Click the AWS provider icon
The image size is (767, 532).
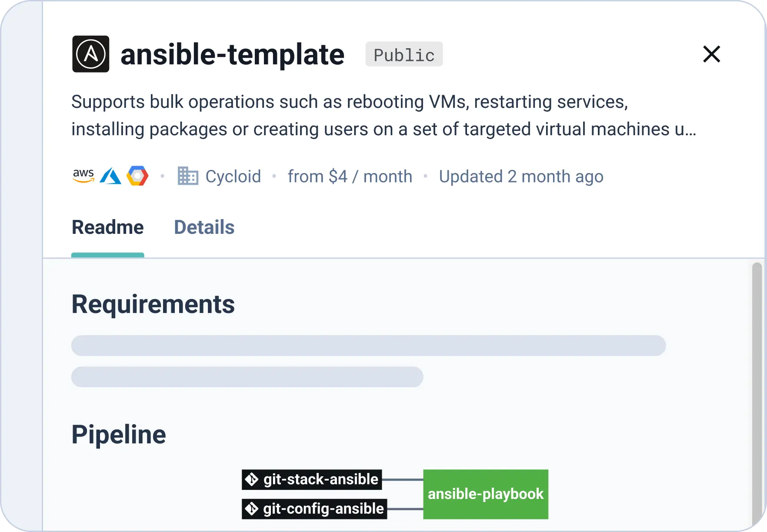click(x=83, y=176)
